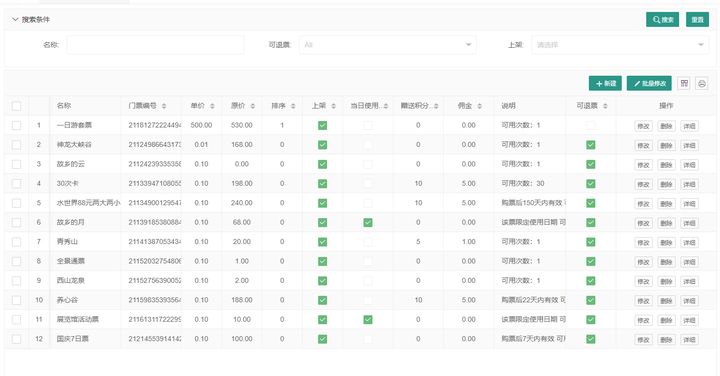Click 详细 for 故乡的云 row

pyautogui.click(x=689, y=165)
